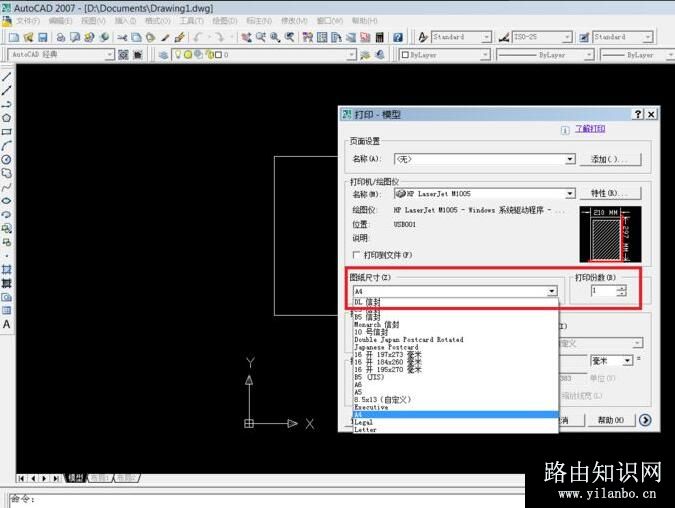Select the Arc tool
Screen dimensions: 675x508
(x=6, y=146)
